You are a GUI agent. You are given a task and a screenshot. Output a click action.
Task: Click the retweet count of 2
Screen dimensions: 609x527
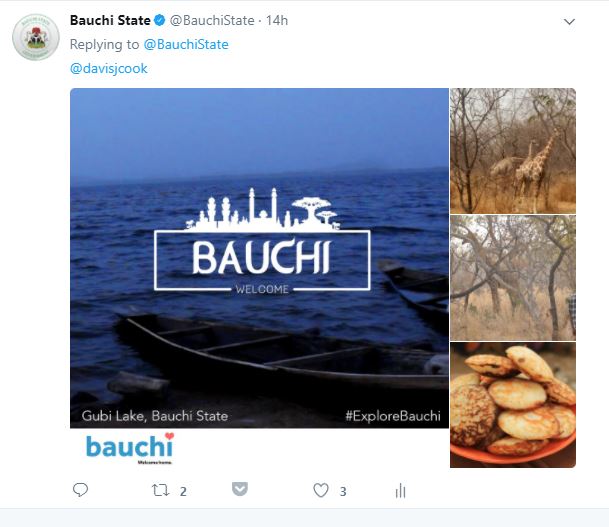coord(183,491)
